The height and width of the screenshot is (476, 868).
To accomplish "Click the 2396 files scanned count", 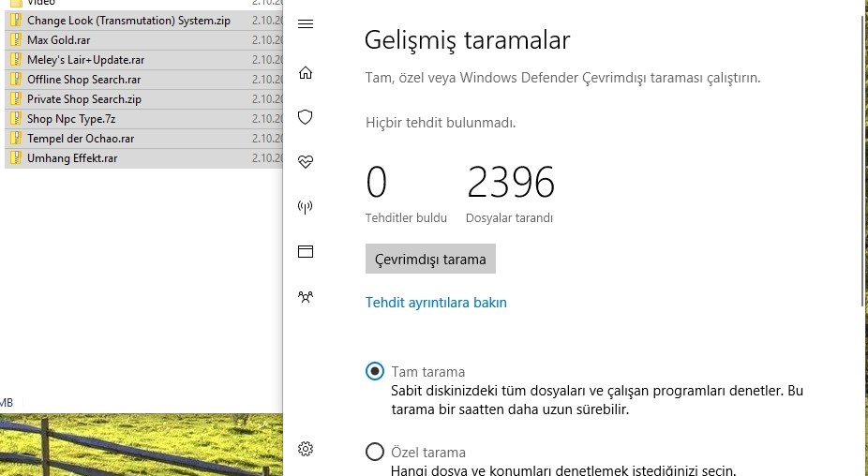I will [x=510, y=183].
